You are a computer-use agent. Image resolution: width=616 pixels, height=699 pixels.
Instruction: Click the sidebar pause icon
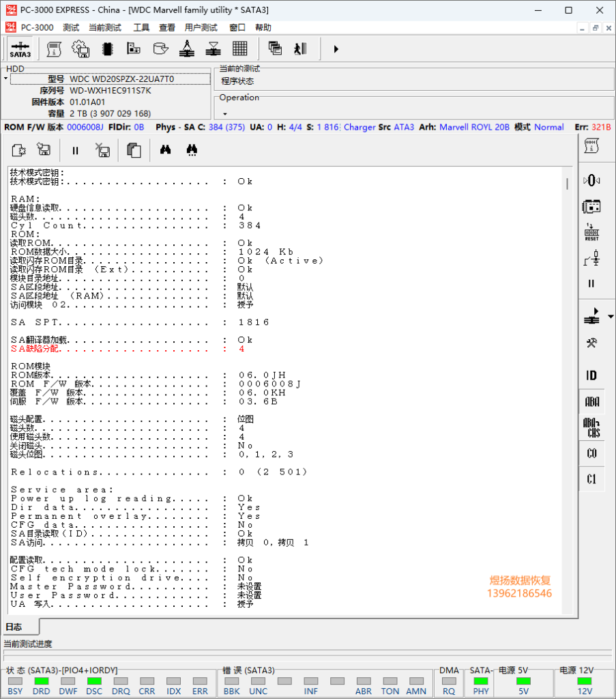[x=591, y=283]
